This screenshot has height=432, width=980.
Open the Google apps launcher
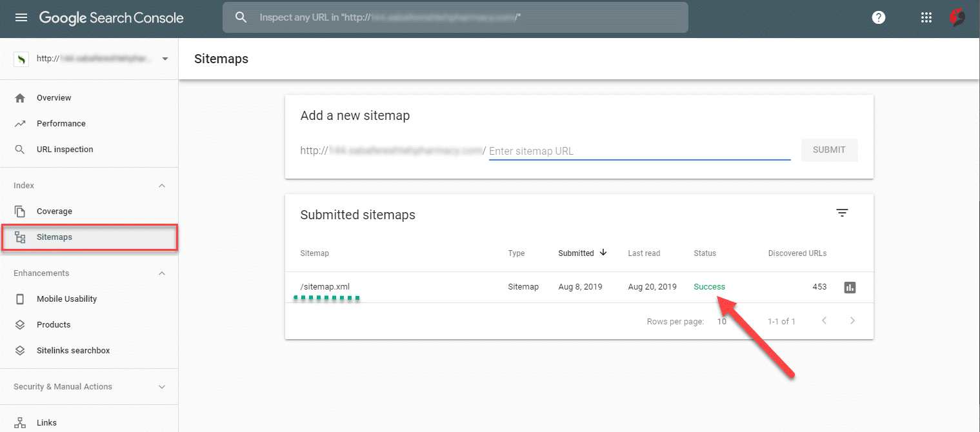[x=926, y=17]
